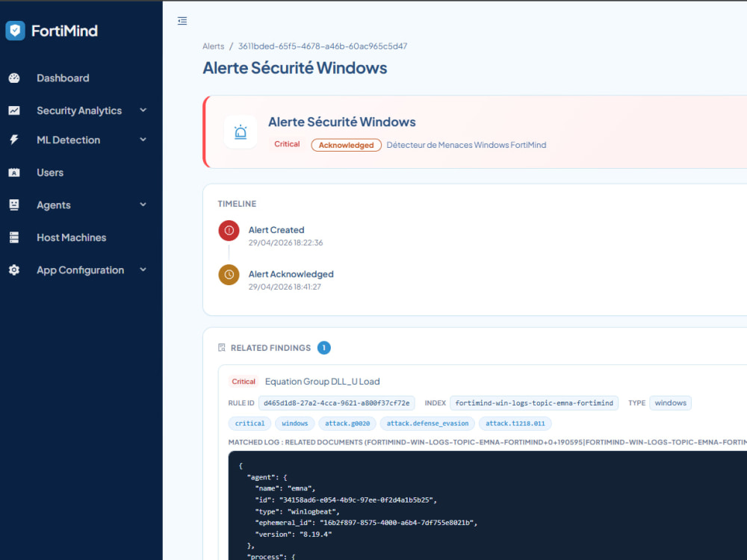Screen dimensions: 747x560
Task: Click the Security Analytics chart icon
Action: point(14,111)
